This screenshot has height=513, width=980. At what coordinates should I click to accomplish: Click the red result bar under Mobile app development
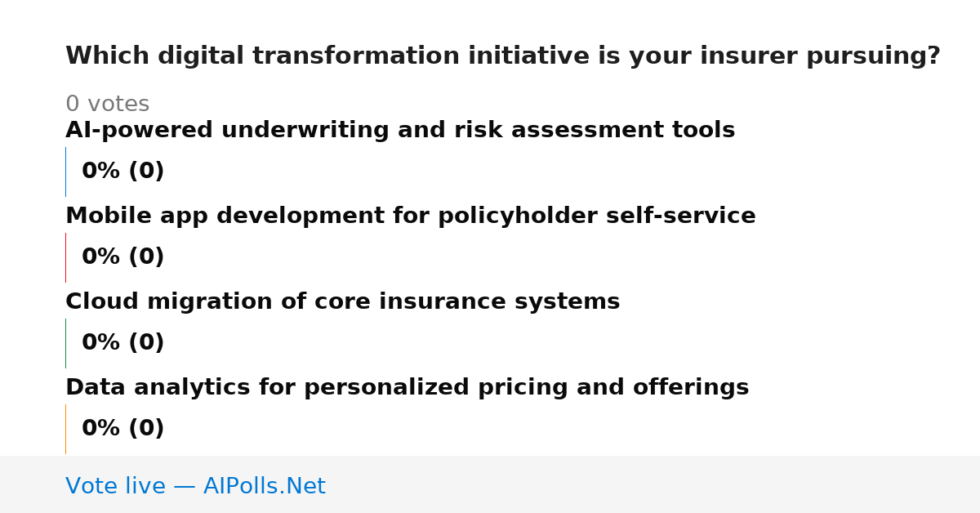pos(65,257)
